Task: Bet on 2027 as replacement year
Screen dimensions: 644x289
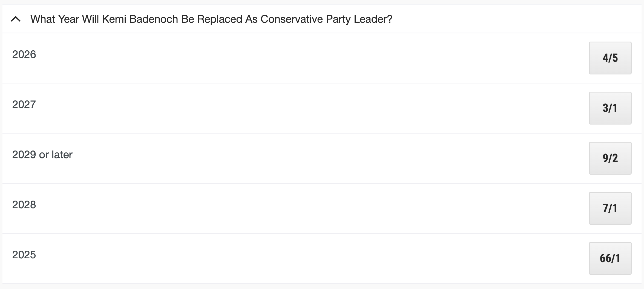Action: point(610,108)
